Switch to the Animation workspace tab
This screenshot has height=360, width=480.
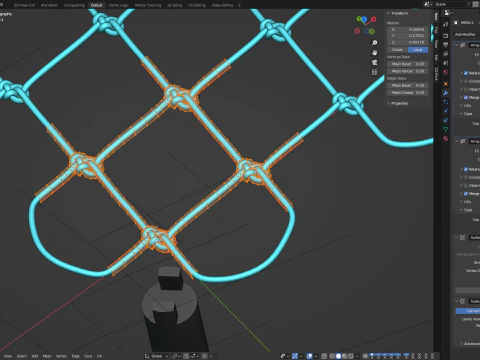pyautogui.click(x=49, y=5)
